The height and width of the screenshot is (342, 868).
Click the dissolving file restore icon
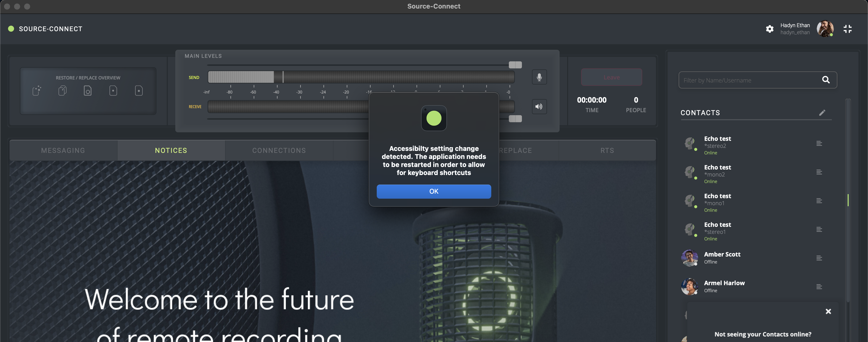37,90
